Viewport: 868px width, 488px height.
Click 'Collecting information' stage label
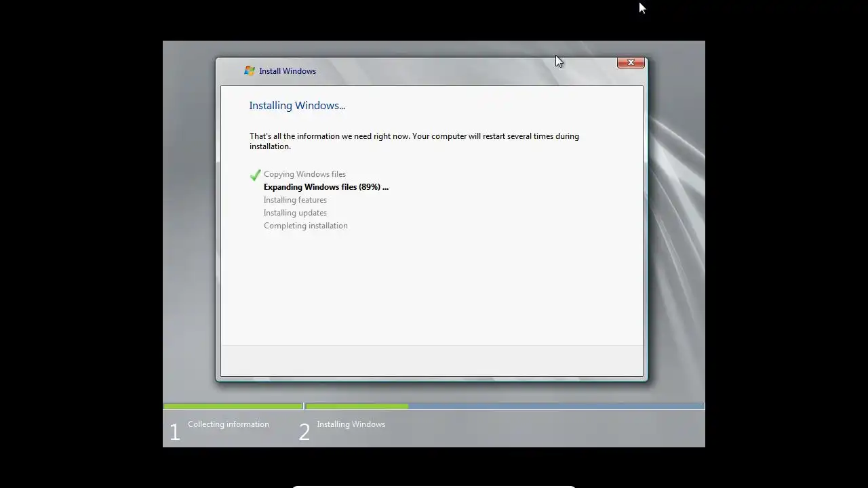pyautogui.click(x=229, y=424)
